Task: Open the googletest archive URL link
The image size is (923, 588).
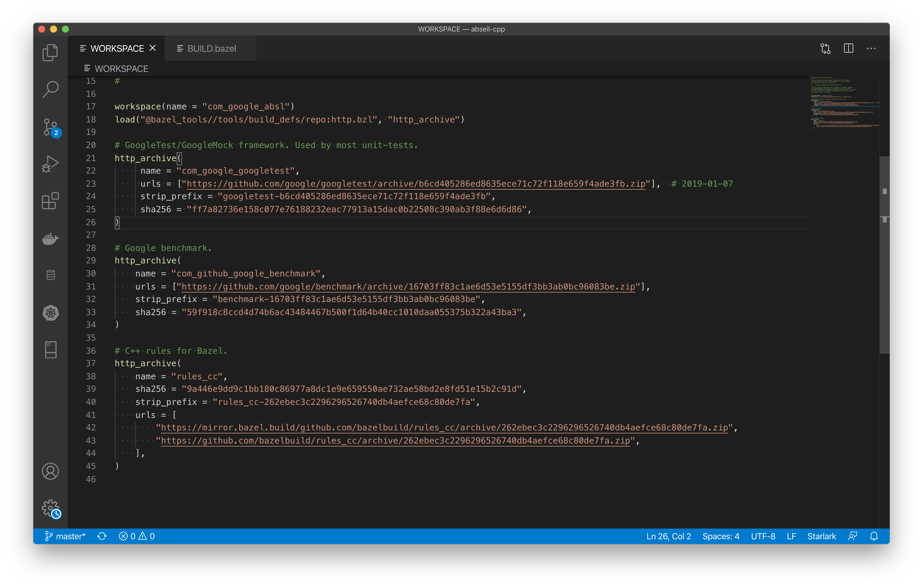Action: pos(415,184)
